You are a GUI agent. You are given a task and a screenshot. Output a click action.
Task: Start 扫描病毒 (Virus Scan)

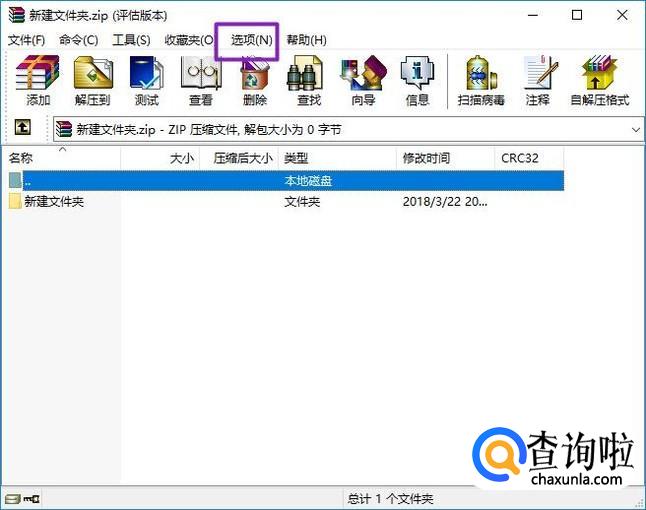481,82
